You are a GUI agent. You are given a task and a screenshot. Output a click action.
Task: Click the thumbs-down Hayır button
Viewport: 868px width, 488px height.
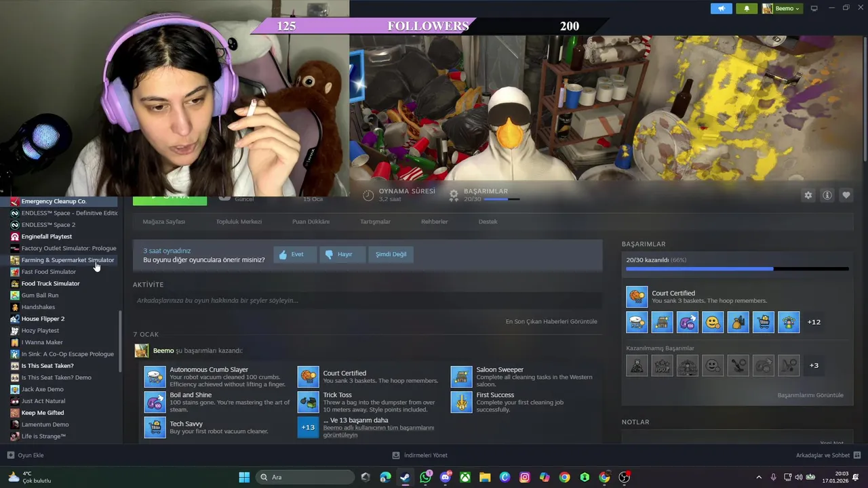[342, 254]
